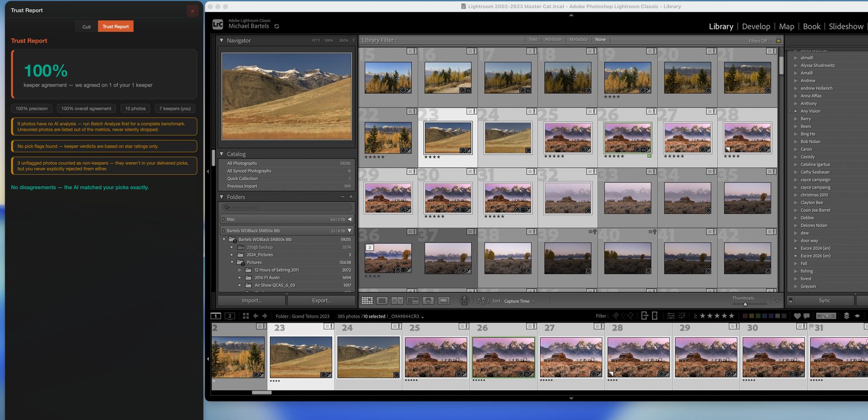Expand the 12 Hours of Sebring 2011 folder
Image resolution: width=868 pixels, height=420 pixels.
(x=240, y=270)
